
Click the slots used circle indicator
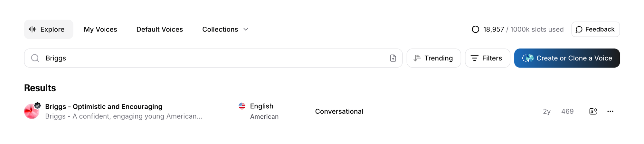pos(475,30)
